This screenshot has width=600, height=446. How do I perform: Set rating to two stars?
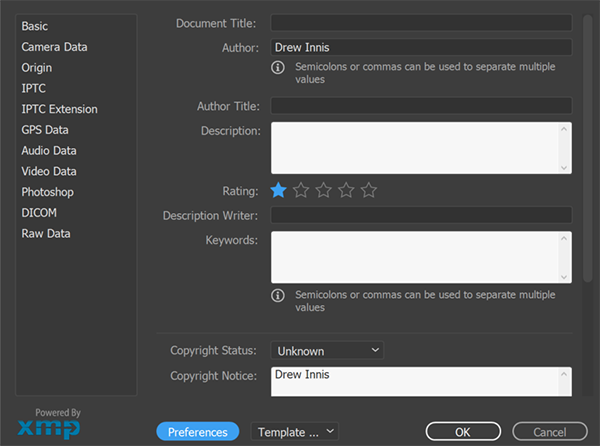pos(301,190)
